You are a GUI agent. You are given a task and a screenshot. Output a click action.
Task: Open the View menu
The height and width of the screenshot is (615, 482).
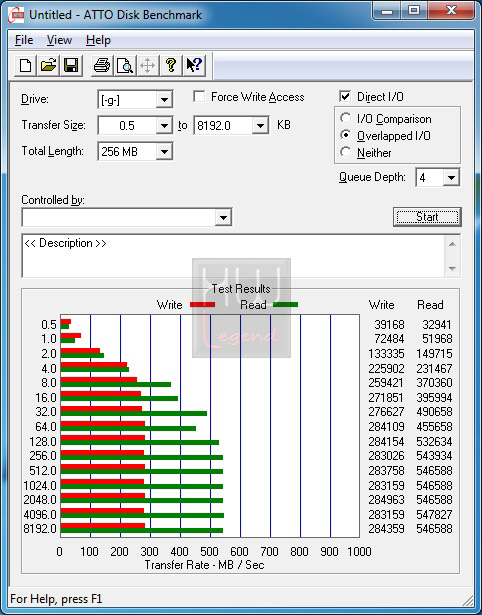click(59, 40)
